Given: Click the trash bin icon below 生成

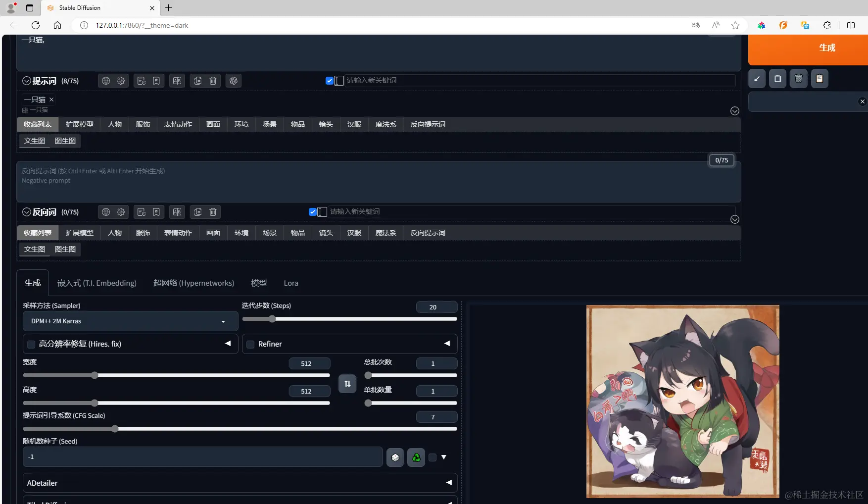Looking at the screenshot, I should coord(799,79).
